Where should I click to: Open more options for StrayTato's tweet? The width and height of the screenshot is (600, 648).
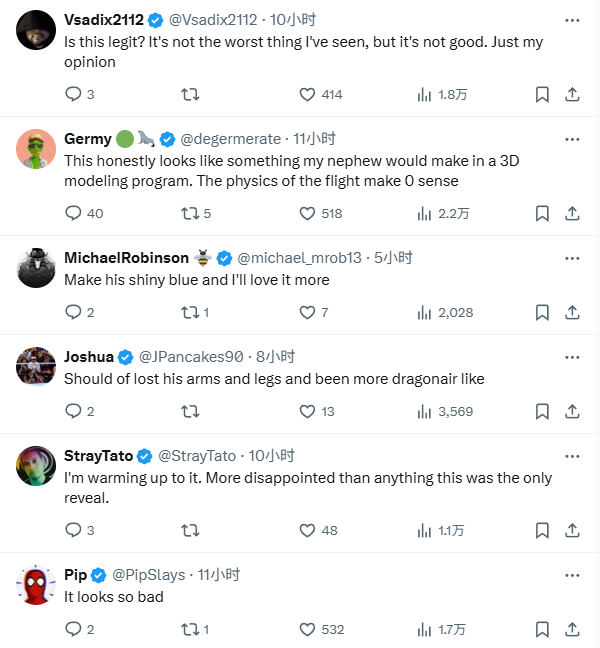click(x=571, y=456)
